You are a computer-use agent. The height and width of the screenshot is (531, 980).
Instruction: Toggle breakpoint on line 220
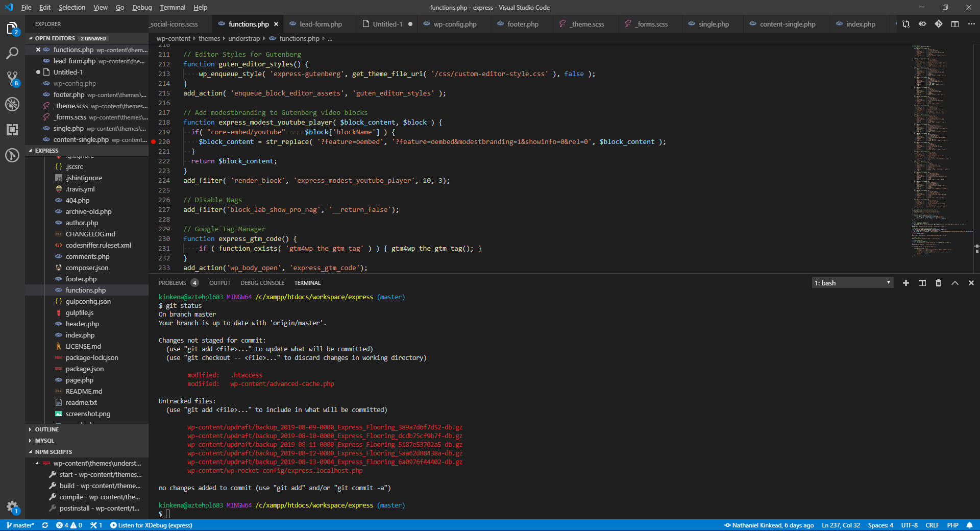[x=154, y=142]
